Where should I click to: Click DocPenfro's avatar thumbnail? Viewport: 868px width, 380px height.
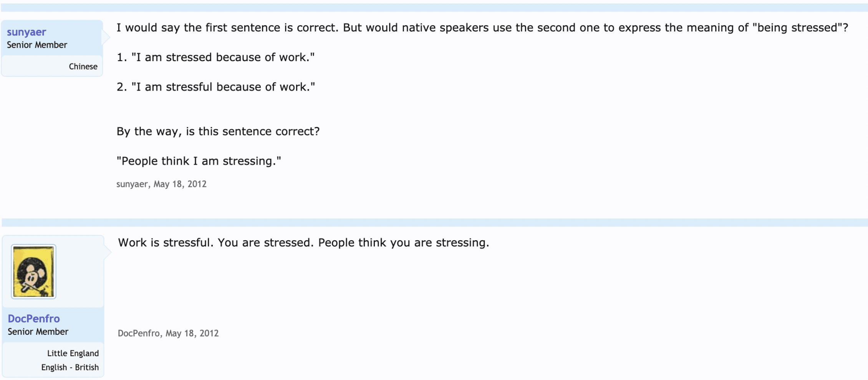pos(34,272)
